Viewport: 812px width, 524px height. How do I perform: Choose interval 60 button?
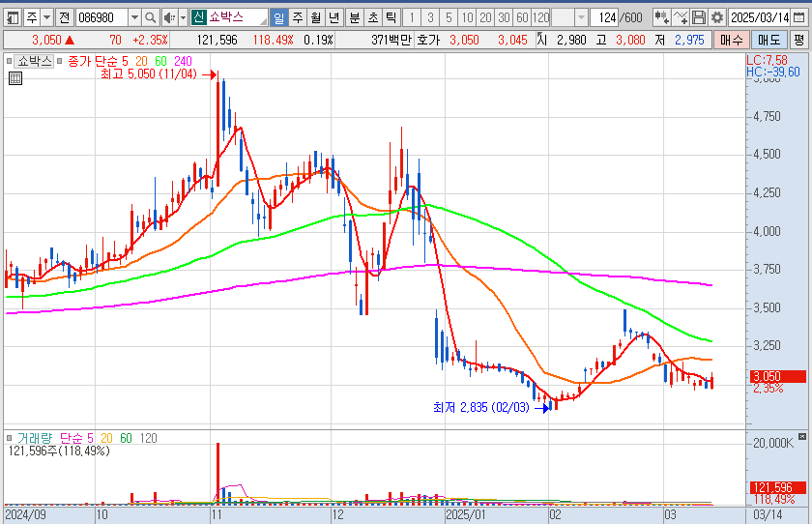click(x=522, y=18)
